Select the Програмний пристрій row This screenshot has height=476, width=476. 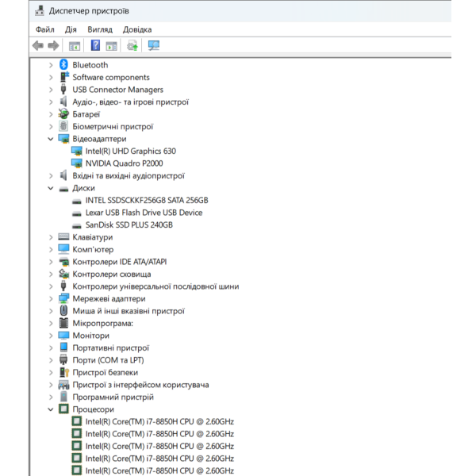113,397
